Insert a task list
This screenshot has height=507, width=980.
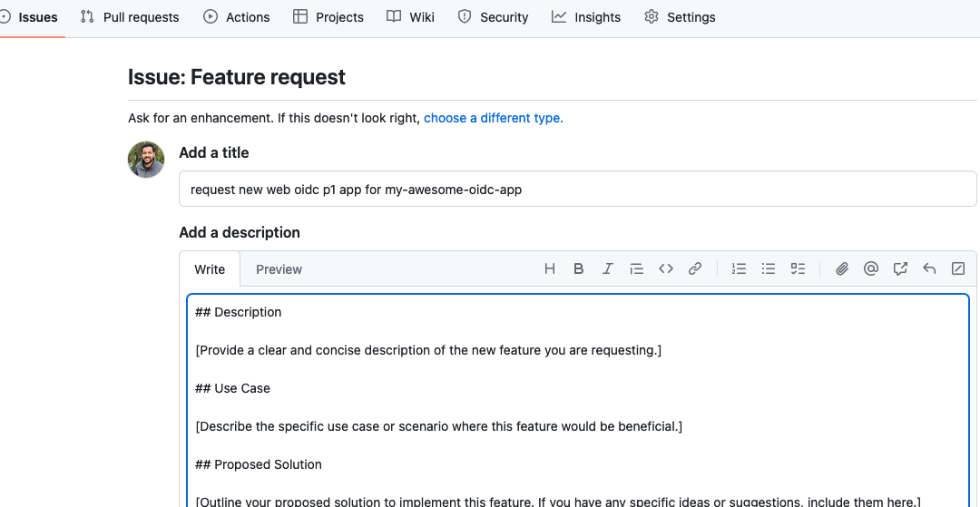pyautogui.click(x=798, y=269)
